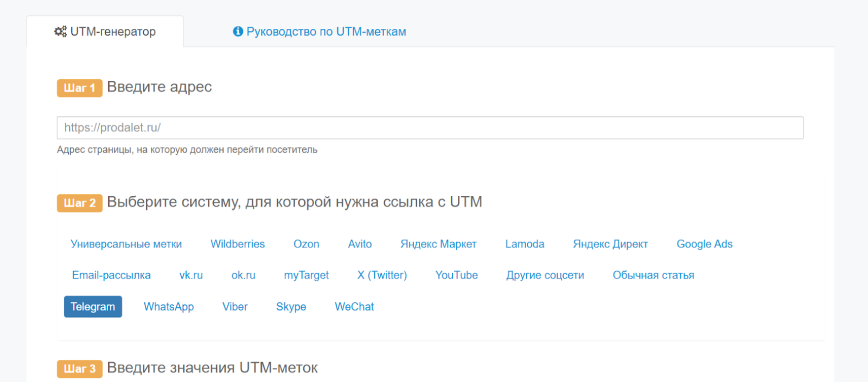Viewport: 868px width, 382px height.
Task: Select Другие соцсети option
Action: (545, 275)
